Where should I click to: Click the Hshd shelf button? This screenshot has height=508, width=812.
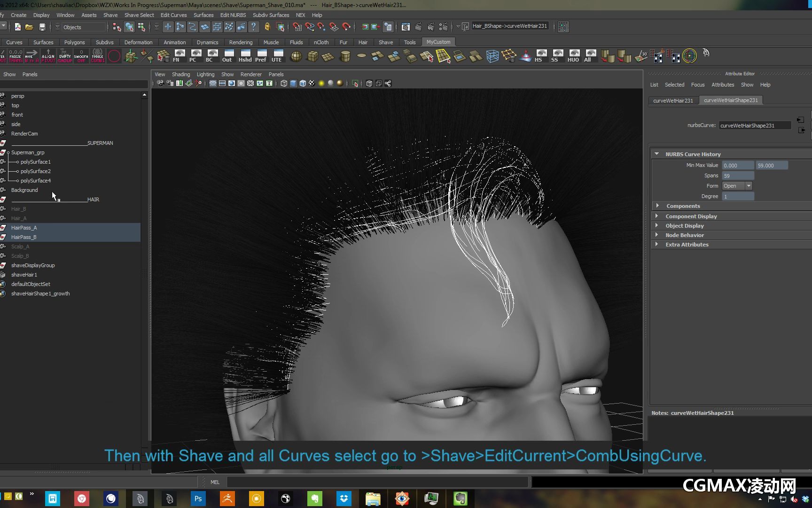click(245, 56)
